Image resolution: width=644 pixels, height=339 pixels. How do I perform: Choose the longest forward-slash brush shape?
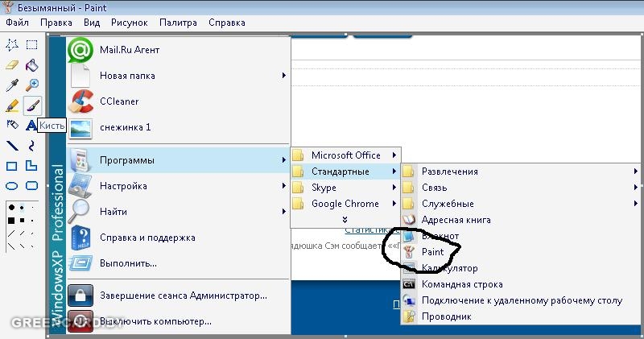pyautogui.click(x=11, y=234)
